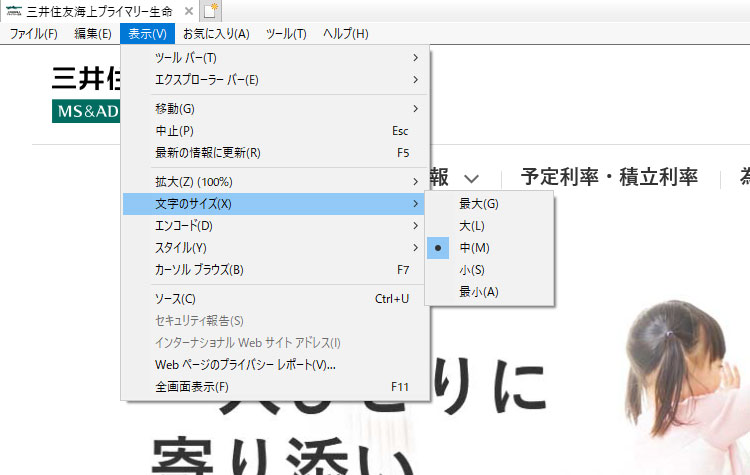Choose 最大(G) text size
The width and height of the screenshot is (750, 475).
[478, 203]
